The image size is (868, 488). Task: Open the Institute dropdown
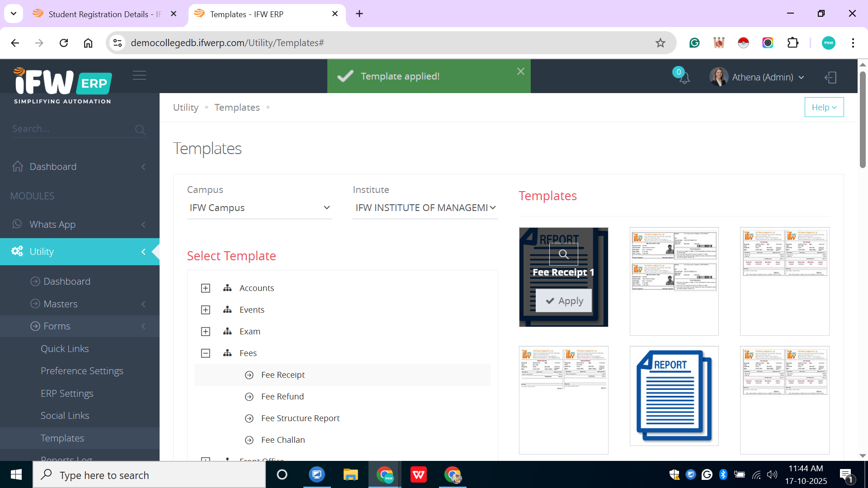click(x=425, y=208)
